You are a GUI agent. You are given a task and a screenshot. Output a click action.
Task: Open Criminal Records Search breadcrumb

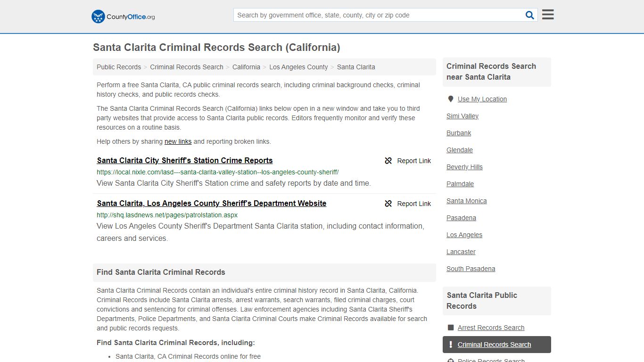(x=187, y=67)
